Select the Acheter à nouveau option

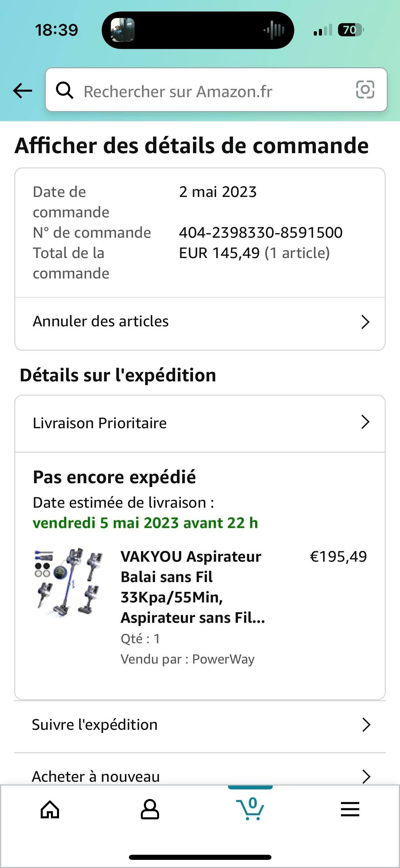click(x=96, y=776)
